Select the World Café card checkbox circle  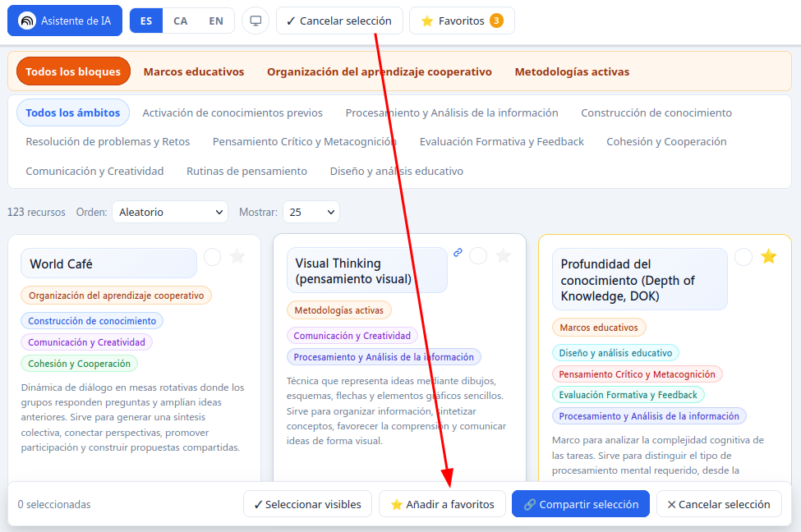click(213, 257)
